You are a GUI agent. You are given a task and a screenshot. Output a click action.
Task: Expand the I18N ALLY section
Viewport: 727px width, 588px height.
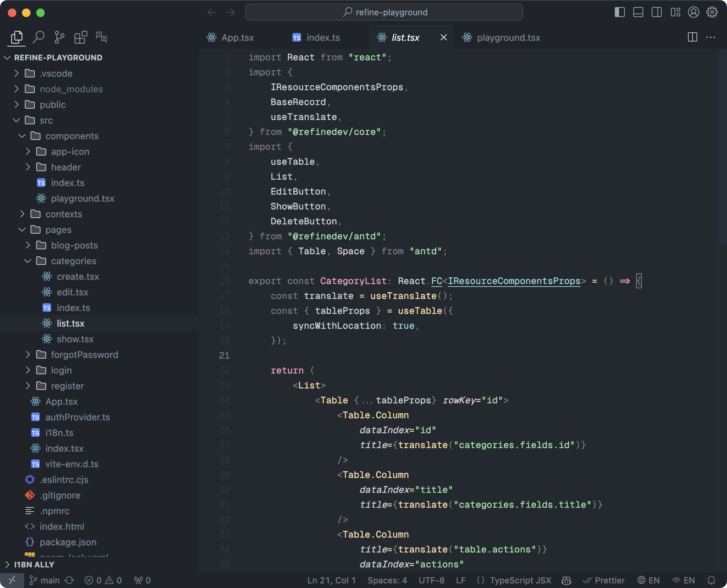coord(34,565)
